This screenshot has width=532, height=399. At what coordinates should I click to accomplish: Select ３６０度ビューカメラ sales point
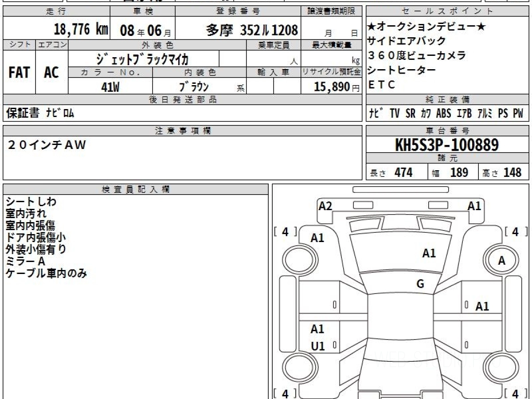(417, 55)
